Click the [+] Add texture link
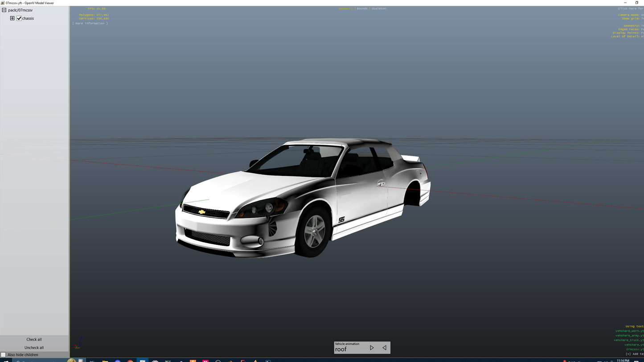The image size is (644, 362). point(634,354)
